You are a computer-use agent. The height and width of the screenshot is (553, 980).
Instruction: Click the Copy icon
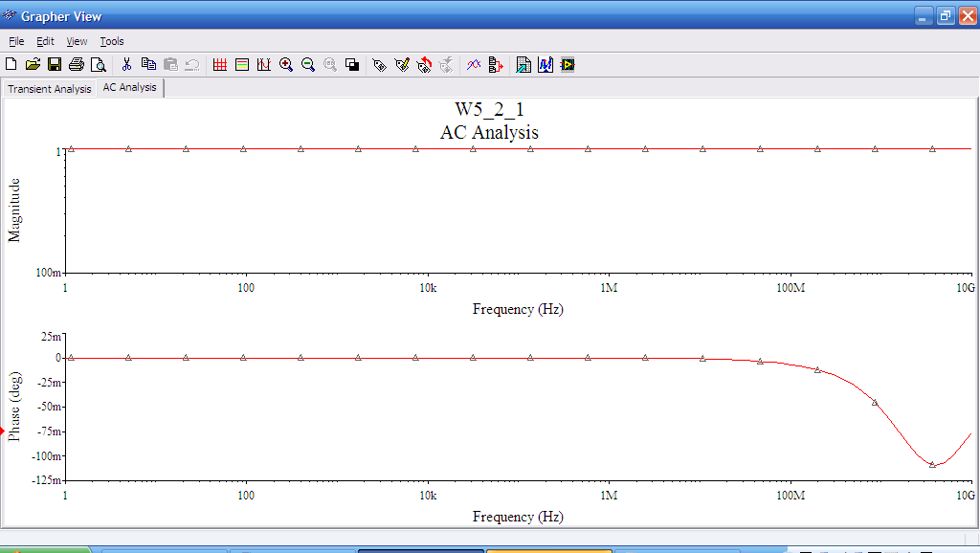[148, 64]
